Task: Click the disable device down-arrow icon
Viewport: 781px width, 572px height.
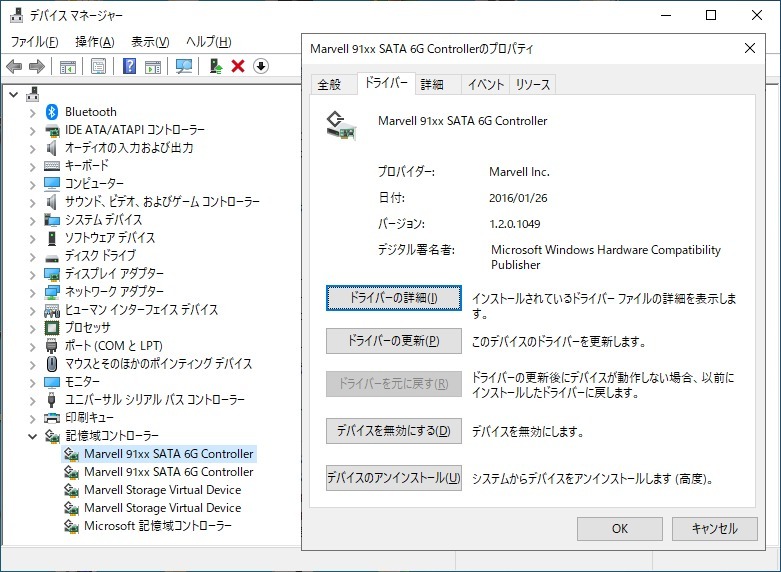Action: click(260, 66)
